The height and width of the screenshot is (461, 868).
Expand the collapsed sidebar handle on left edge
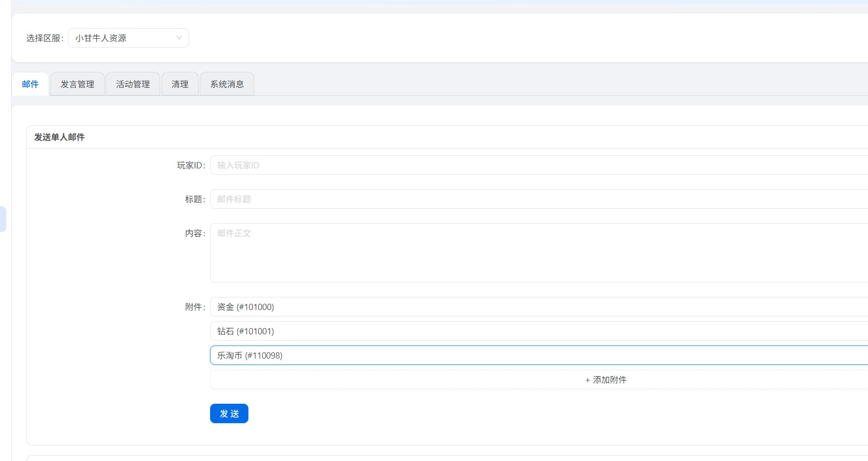tap(3, 219)
